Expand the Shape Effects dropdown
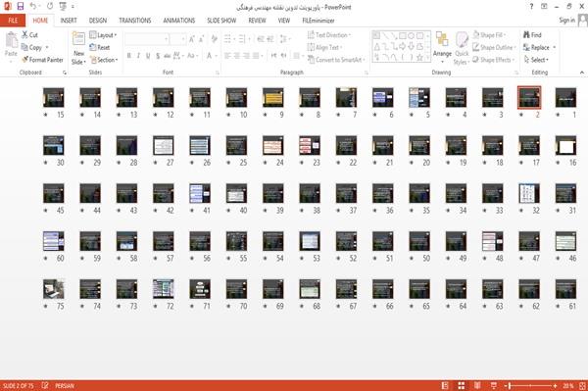This screenshot has width=588, height=391. click(494, 60)
